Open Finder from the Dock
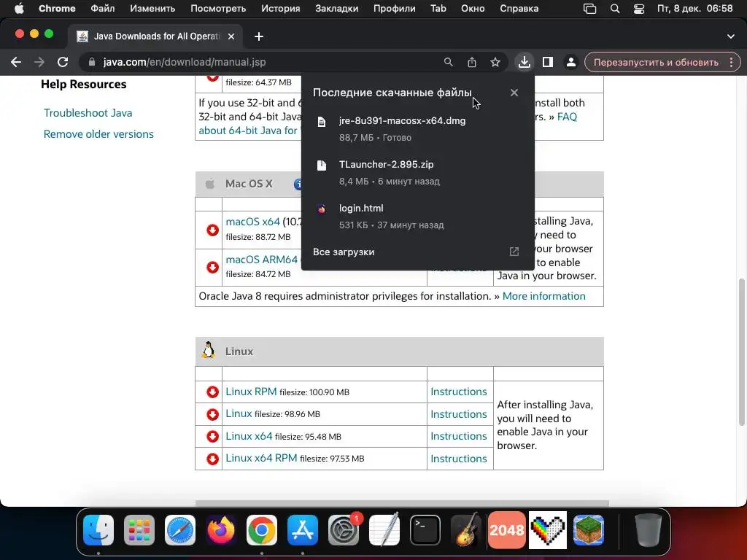This screenshot has height=560, width=747. coord(98,530)
